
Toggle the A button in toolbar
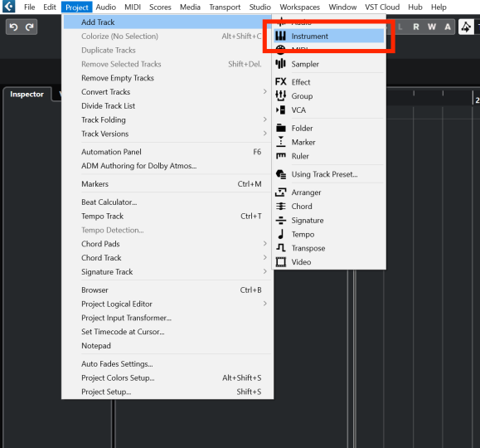coord(448,27)
